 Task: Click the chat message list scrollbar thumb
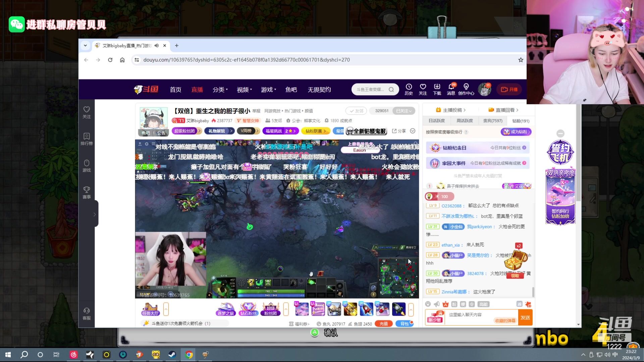[x=533, y=292]
